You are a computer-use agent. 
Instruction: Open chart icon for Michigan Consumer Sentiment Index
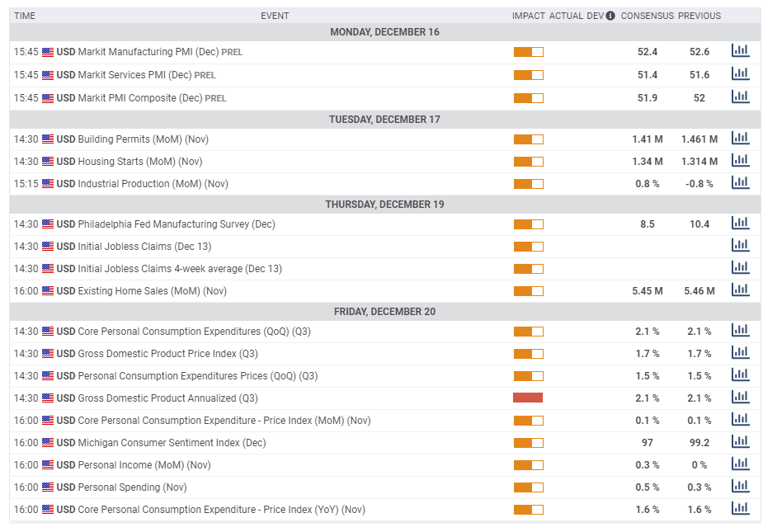(x=740, y=441)
